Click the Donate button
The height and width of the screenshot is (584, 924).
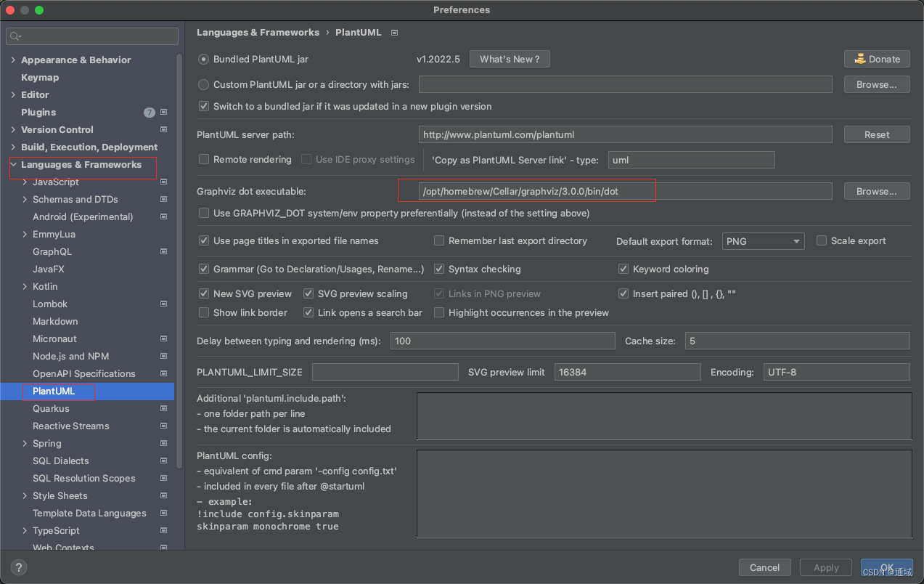tap(877, 59)
